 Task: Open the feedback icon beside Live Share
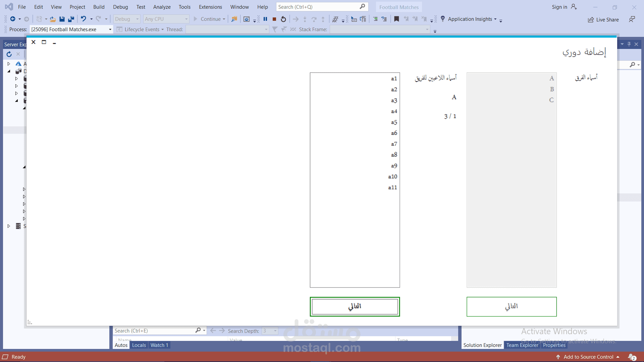coord(632,19)
